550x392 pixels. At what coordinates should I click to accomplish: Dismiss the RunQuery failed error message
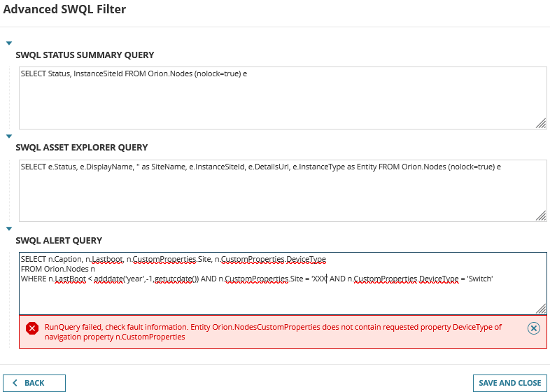click(x=533, y=328)
